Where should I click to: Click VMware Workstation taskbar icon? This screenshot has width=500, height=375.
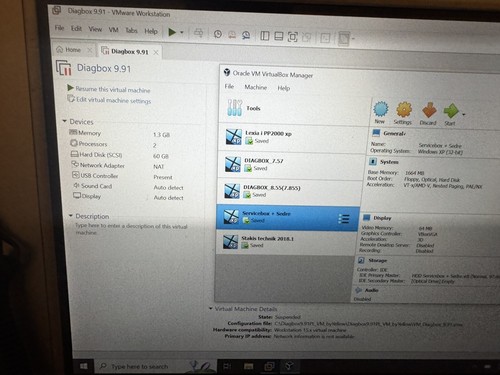point(269,367)
